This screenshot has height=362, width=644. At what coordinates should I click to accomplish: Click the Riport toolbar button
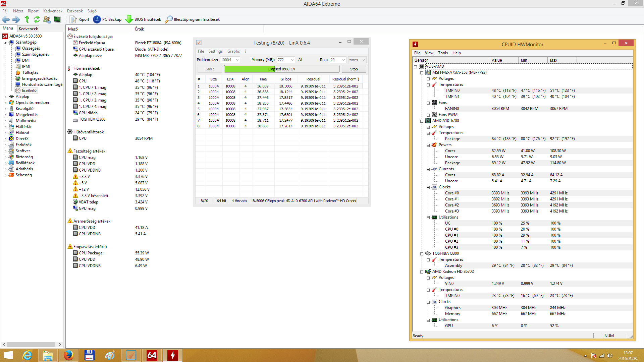pyautogui.click(x=79, y=19)
